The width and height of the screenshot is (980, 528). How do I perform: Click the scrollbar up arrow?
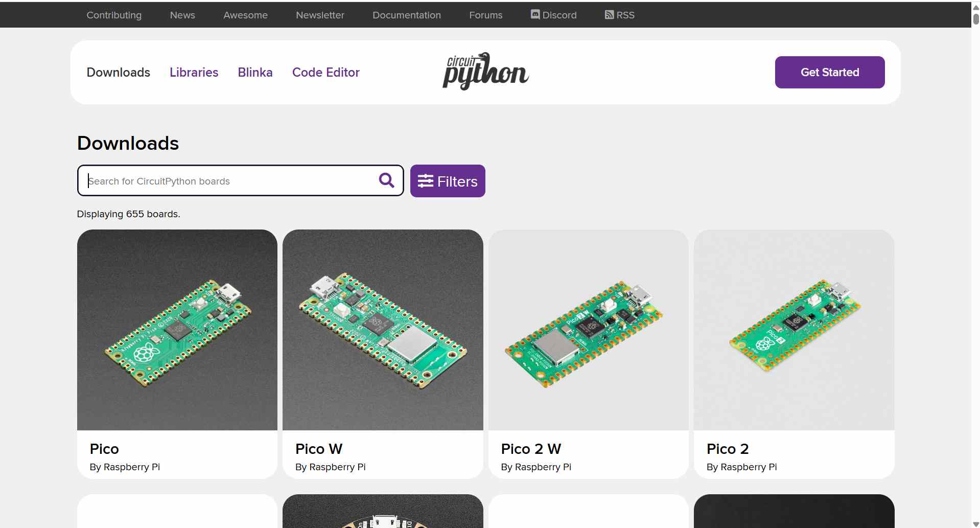tap(976, 7)
